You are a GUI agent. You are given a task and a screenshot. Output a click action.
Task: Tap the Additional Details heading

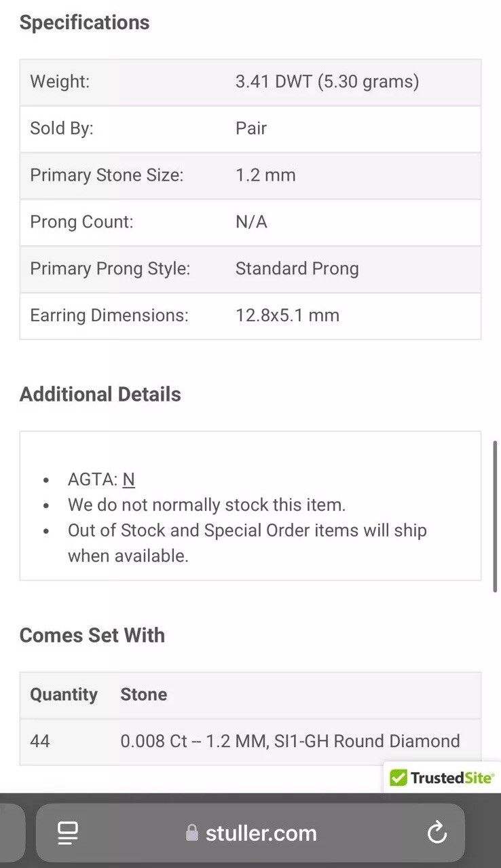point(100,395)
